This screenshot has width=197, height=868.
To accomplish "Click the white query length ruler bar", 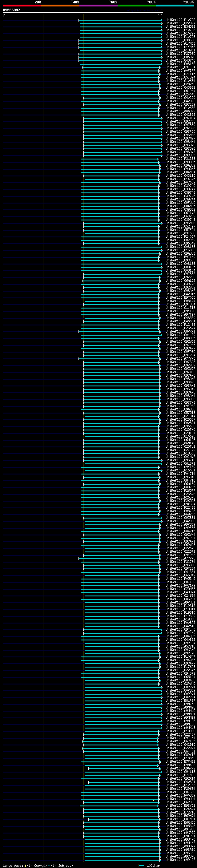I will (83, 12).
